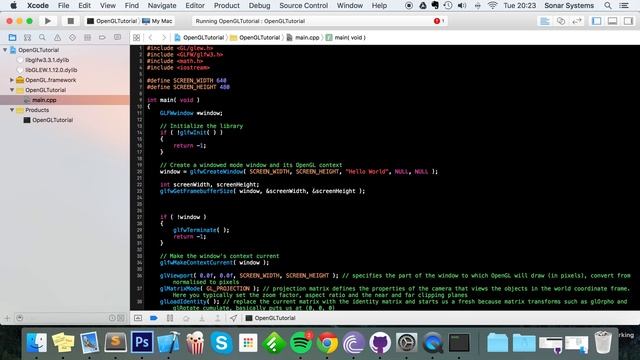Screen dimensions: 640x360
Task: Collapse the OpenGLTutorial project root
Action: 5,50
